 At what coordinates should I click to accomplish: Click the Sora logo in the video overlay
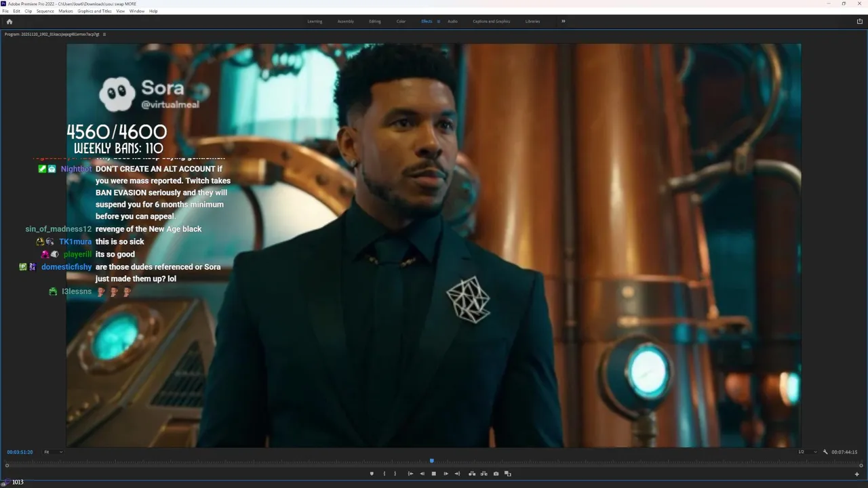click(x=117, y=94)
